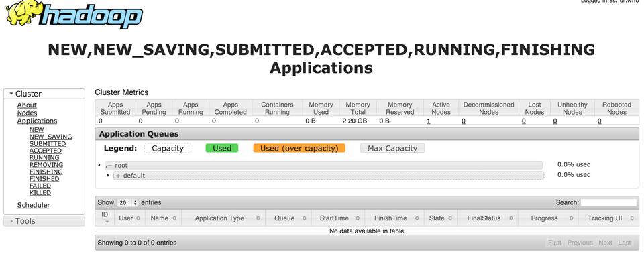Viewport: 644px width, 256px height.
Task: Open the RUNNING applications link
Action: (x=44, y=157)
